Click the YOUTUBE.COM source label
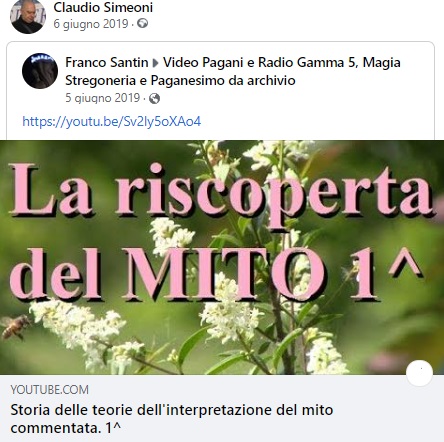This screenshot has width=444, height=442. pyautogui.click(x=49, y=389)
